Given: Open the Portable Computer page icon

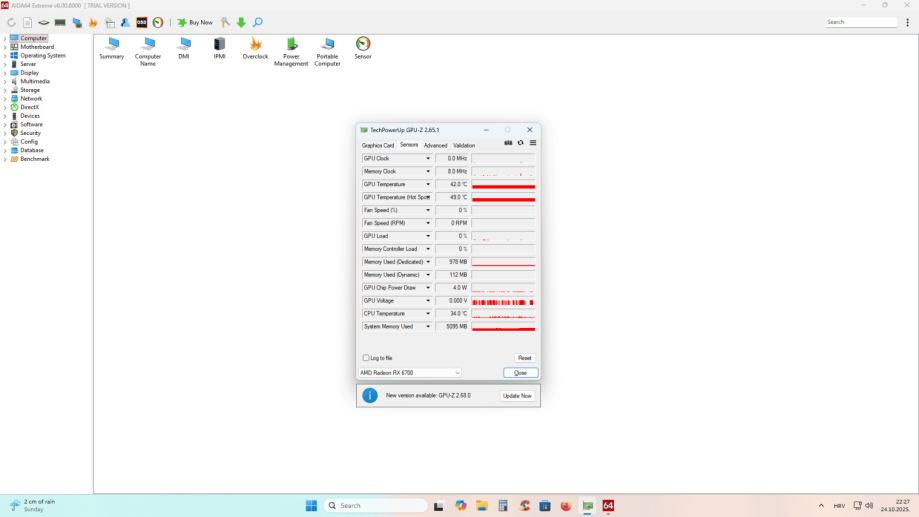Looking at the screenshot, I should coord(327,52).
